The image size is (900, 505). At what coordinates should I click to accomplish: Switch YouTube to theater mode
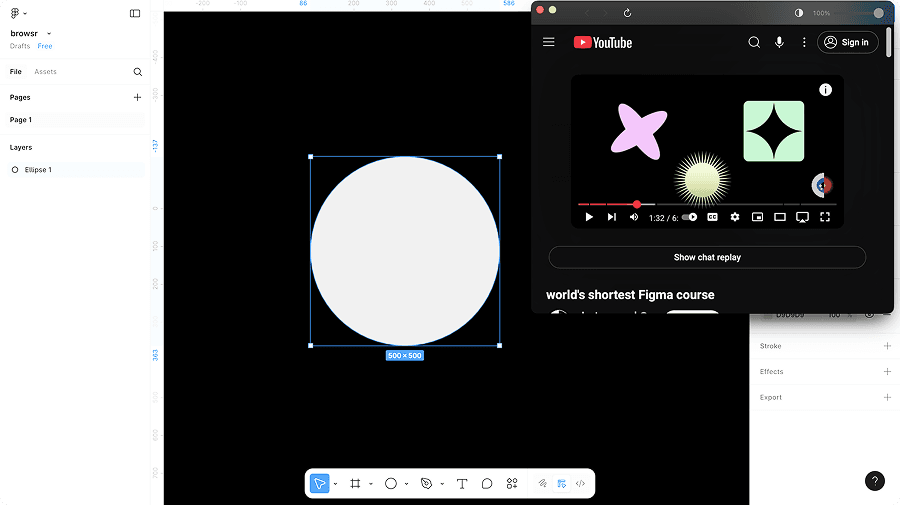[780, 217]
